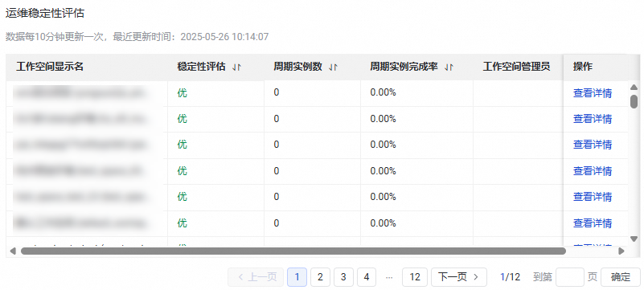
Task: Go to page 12
Action: coord(415,277)
